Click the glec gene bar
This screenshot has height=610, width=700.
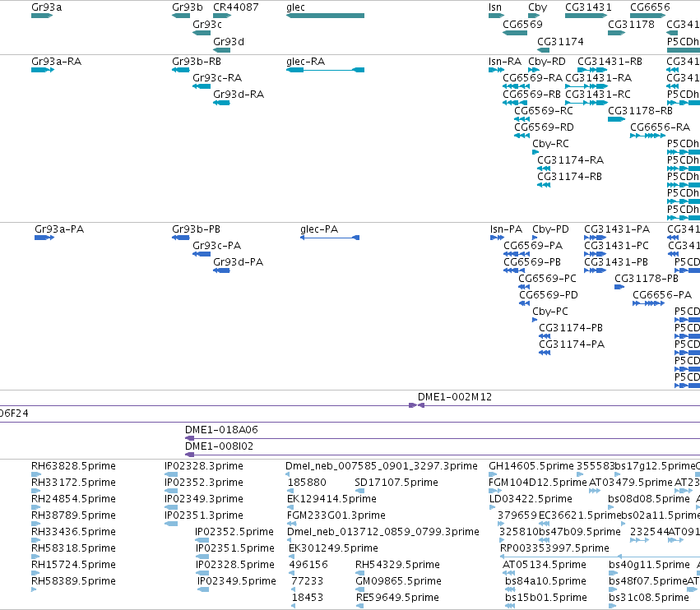point(326,16)
